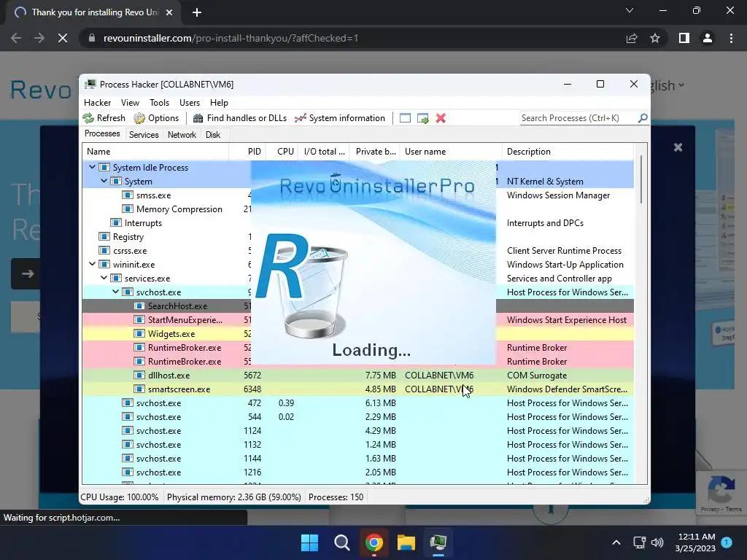747x560 pixels.
Task: Collapse the first svchost.exe tree node
Action: coord(116,292)
